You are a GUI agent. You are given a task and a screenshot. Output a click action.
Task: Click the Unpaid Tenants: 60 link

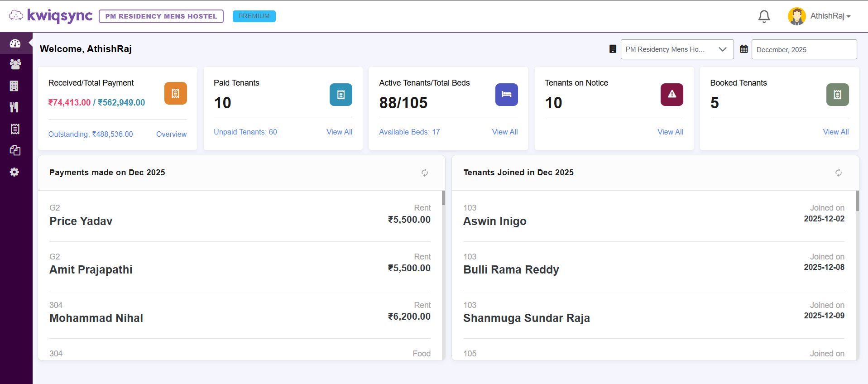tap(245, 132)
